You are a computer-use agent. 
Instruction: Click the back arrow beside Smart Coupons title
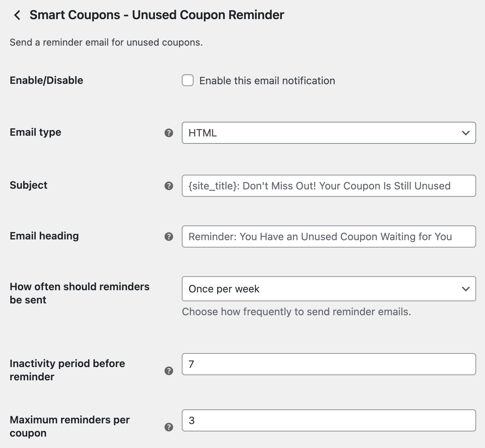[17, 15]
